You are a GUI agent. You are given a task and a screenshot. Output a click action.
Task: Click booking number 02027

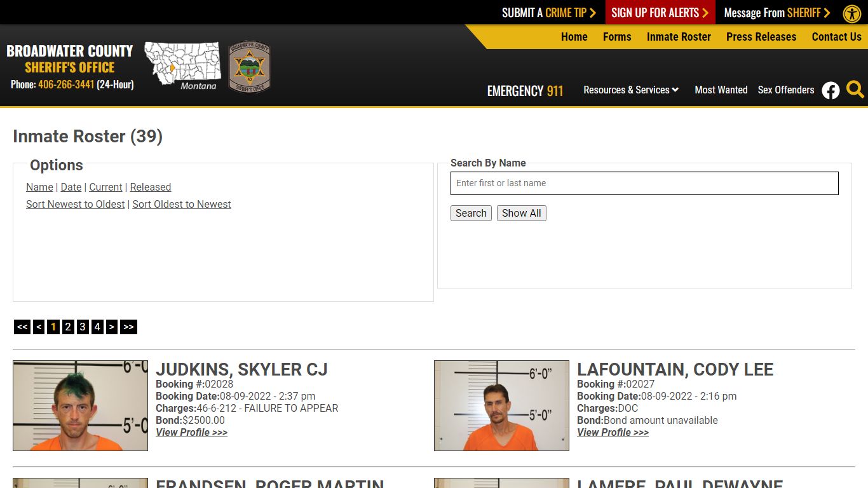(x=641, y=384)
